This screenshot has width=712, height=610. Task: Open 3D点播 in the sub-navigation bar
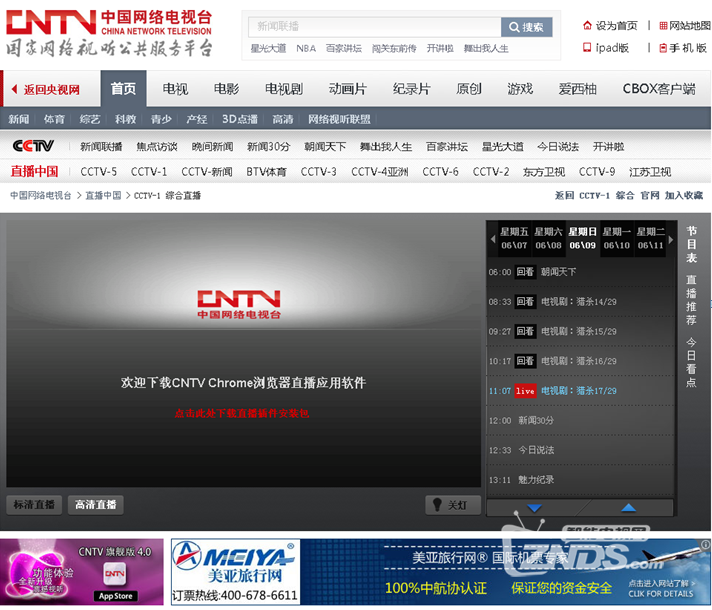pos(240,119)
